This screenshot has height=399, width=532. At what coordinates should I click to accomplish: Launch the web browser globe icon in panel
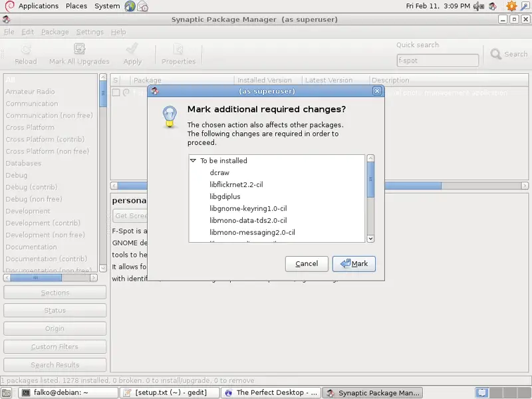[130, 6]
